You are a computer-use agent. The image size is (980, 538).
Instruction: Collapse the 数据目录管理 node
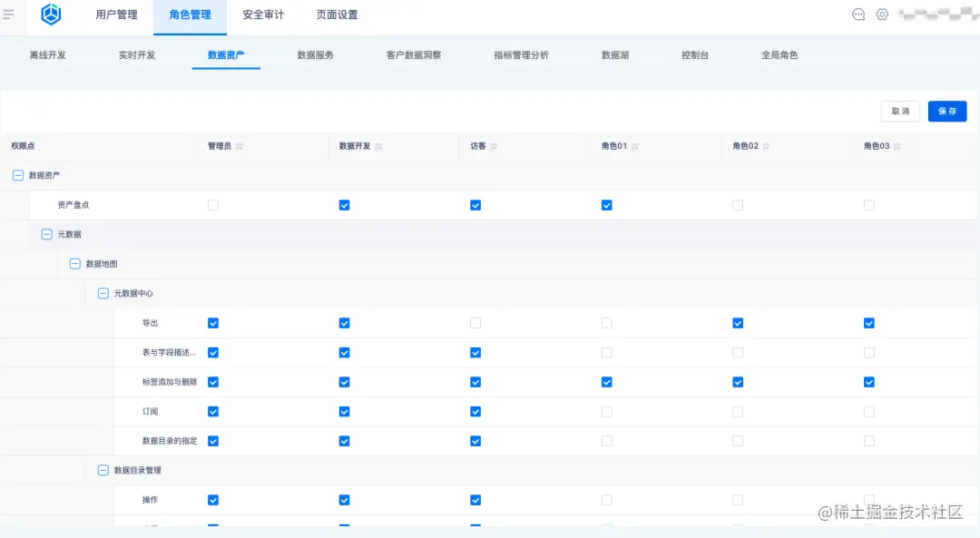(x=103, y=471)
